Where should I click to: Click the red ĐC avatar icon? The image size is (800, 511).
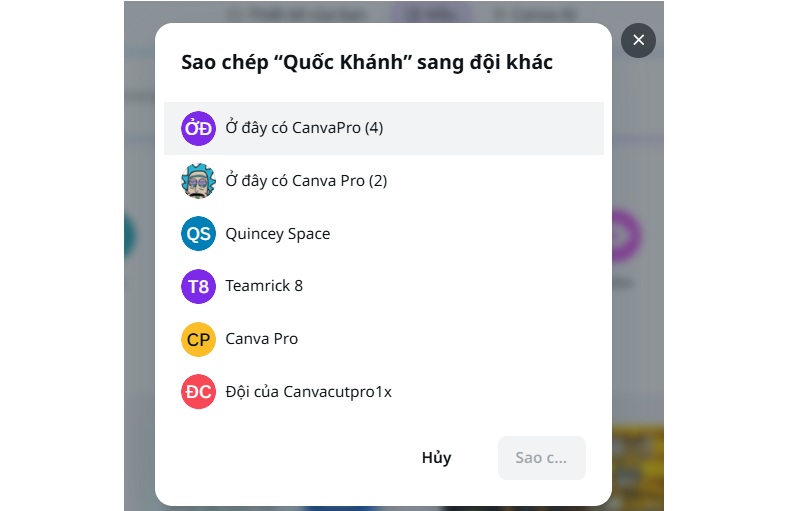pos(198,391)
